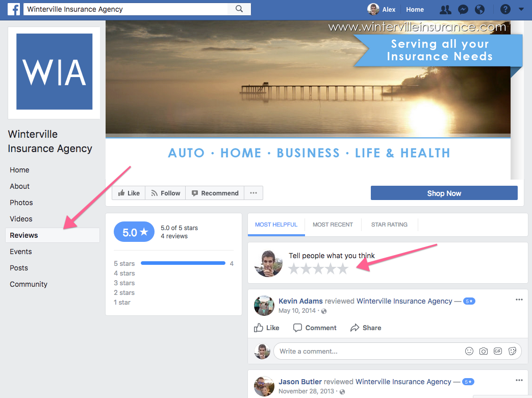532x398 pixels.
Task: Open the friend requests icon
Action: (445, 10)
